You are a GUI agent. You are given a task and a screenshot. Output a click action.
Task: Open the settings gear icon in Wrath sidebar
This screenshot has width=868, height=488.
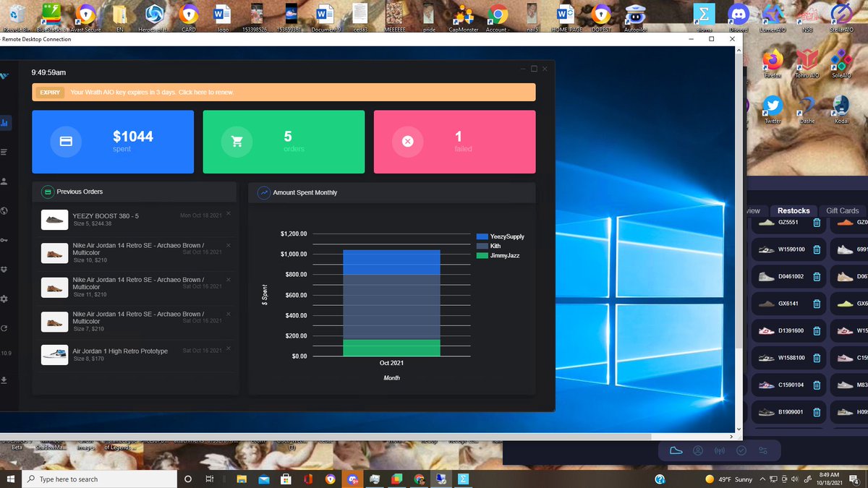(x=4, y=299)
